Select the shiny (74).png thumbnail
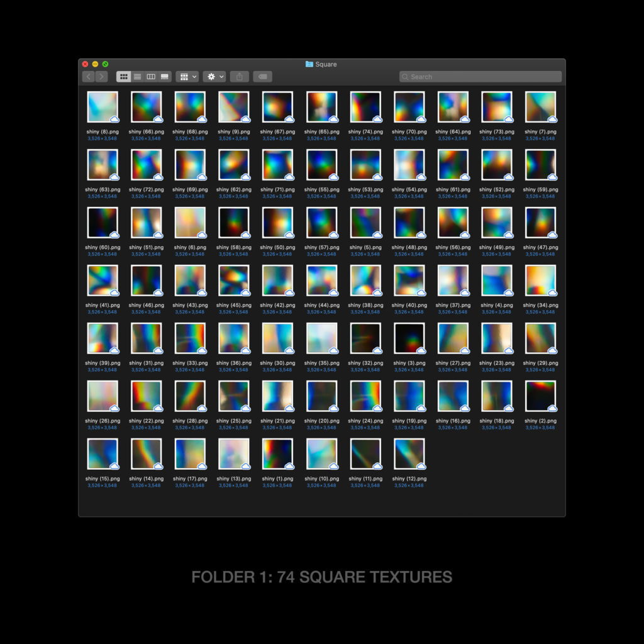Image resolution: width=644 pixels, height=644 pixels. click(365, 107)
